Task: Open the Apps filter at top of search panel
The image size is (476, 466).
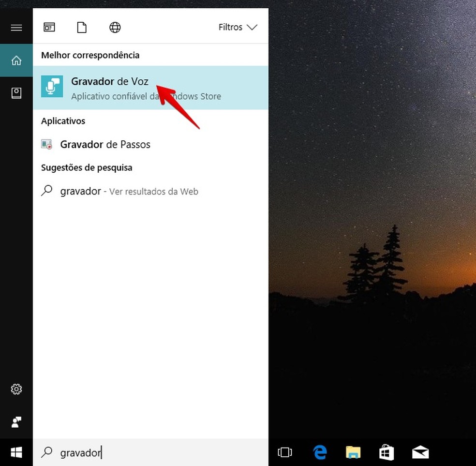Action: coord(49,27)
